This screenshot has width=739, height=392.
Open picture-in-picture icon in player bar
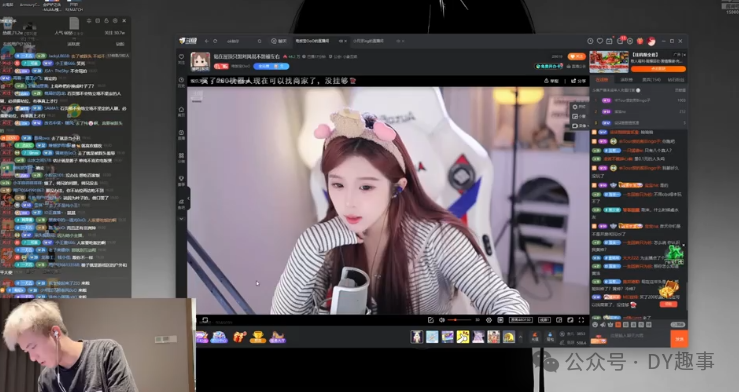[x=559, y=320]
